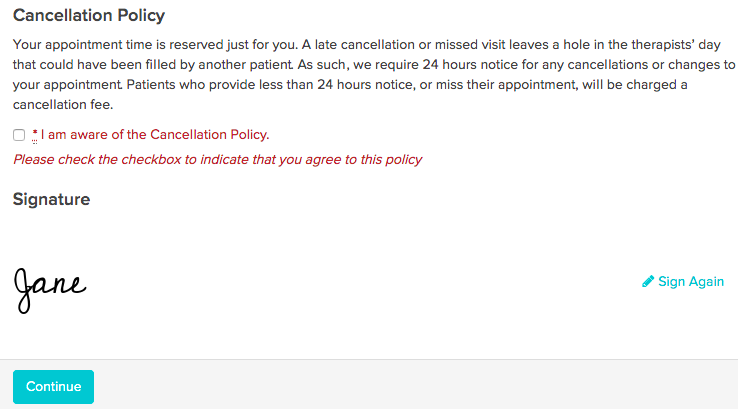Click the red required asterisk
Image resolution: width=738 pixels, height=409 pixels.
pos(35,134)
